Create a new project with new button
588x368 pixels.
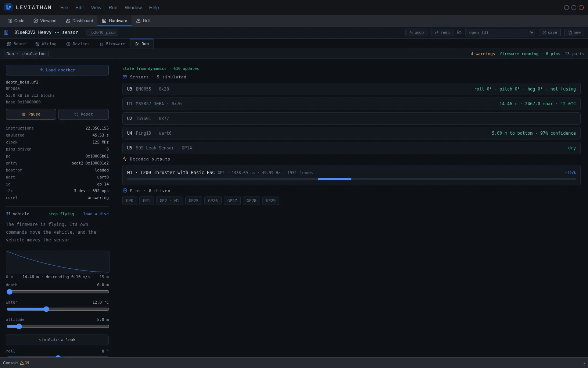(x=574, y=32)
